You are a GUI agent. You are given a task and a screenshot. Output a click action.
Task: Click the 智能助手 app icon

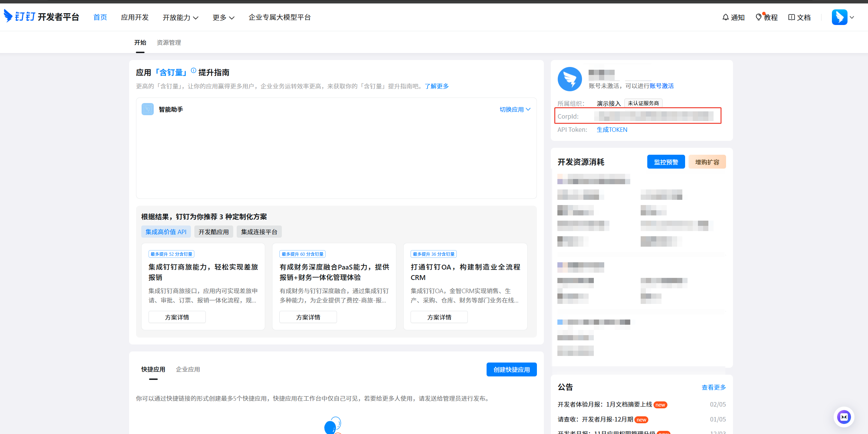(148, 109)
